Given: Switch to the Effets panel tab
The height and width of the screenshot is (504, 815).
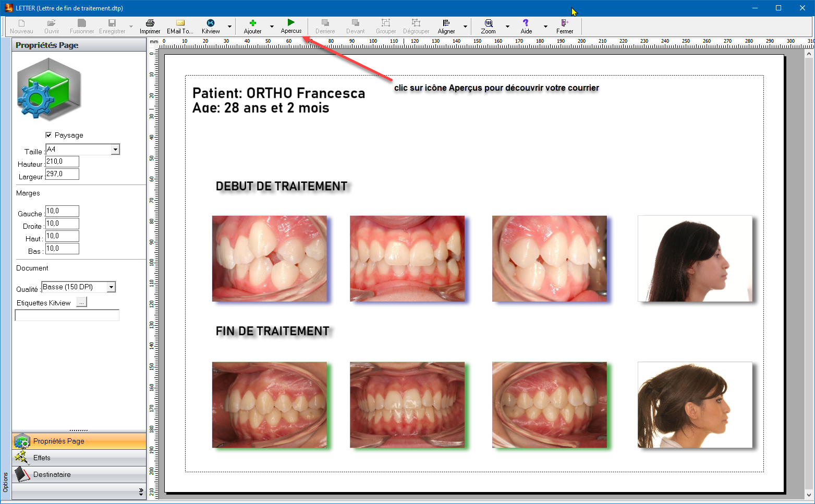Looking at the screenshot, I should (42, 458).
